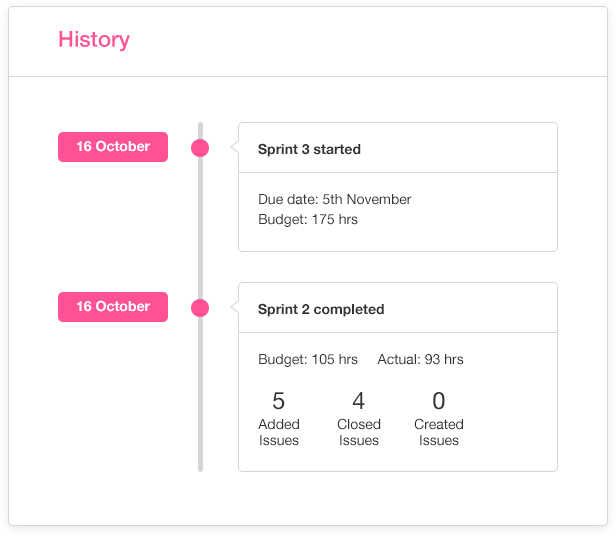
Task: Select the 0 Created Issues stat
Action: (x=439, y=419)
